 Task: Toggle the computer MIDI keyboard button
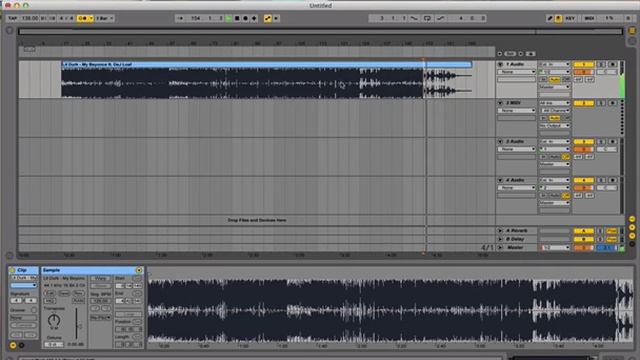558,18
